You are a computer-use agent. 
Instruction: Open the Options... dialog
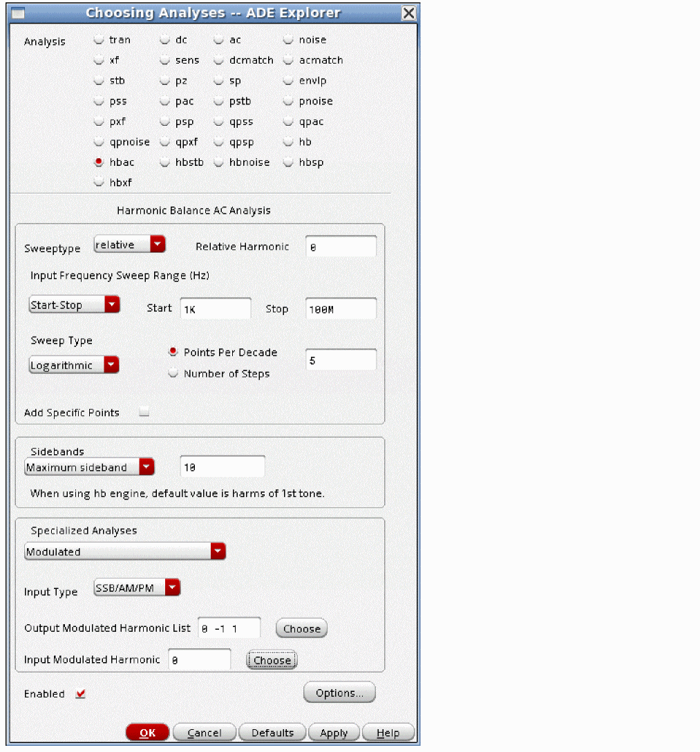339,693
